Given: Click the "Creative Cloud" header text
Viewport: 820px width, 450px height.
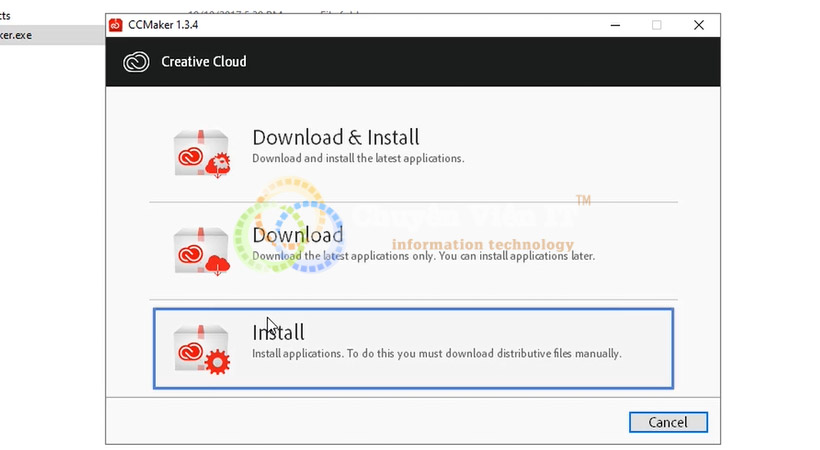Looking at the screenshot, I should coord(204,62).
